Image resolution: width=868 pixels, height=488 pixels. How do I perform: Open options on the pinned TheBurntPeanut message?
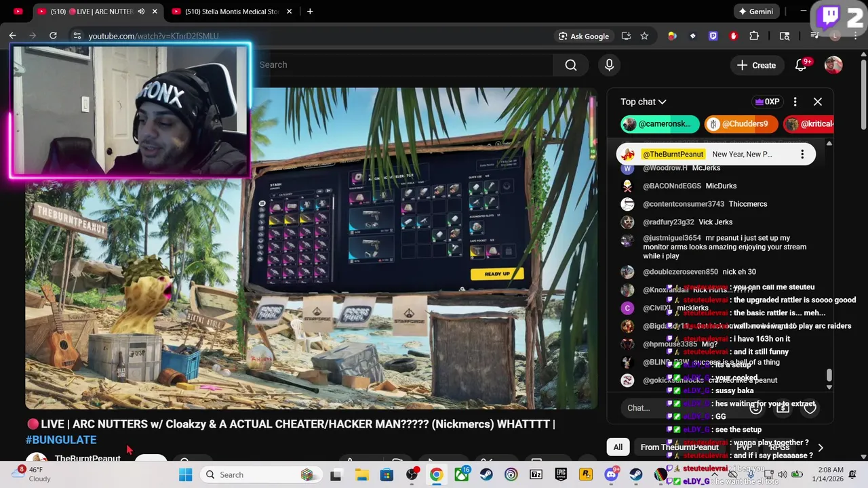click(x=802, y=155)
